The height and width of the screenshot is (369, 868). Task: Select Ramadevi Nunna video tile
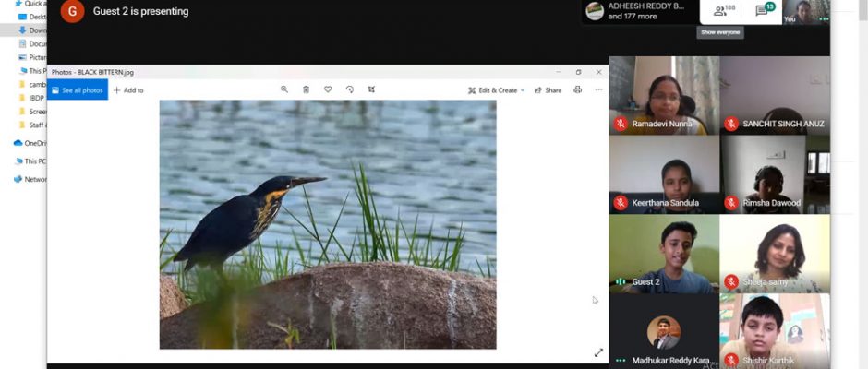pos(664,95)
